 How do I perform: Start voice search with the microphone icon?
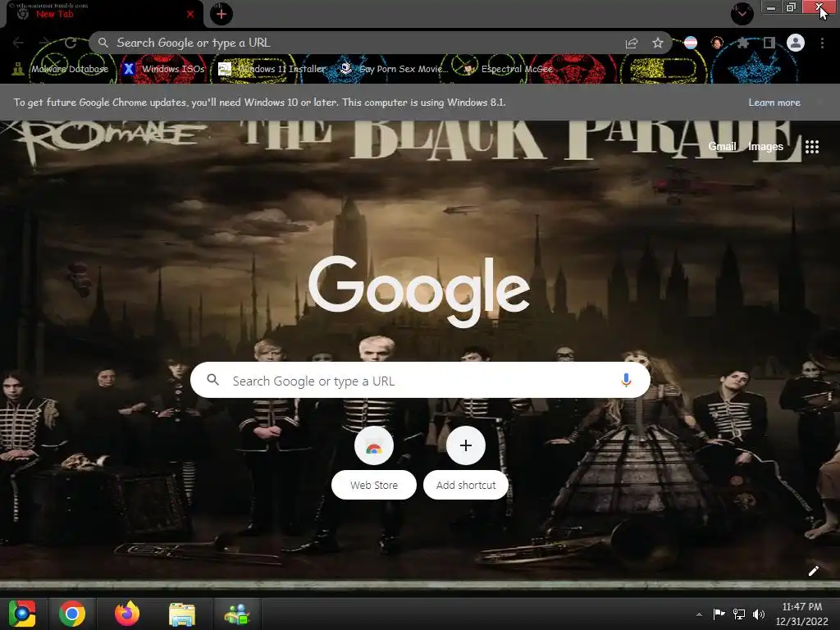[626, 381]
